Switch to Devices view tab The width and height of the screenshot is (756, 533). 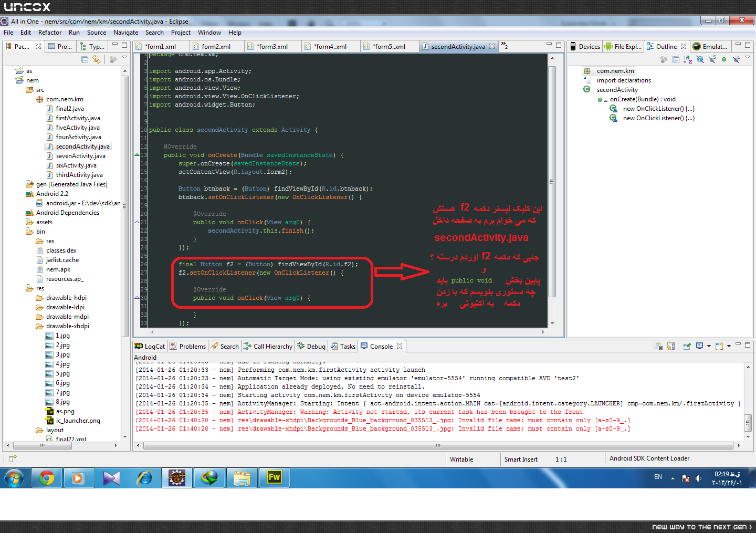pos(584,46)
